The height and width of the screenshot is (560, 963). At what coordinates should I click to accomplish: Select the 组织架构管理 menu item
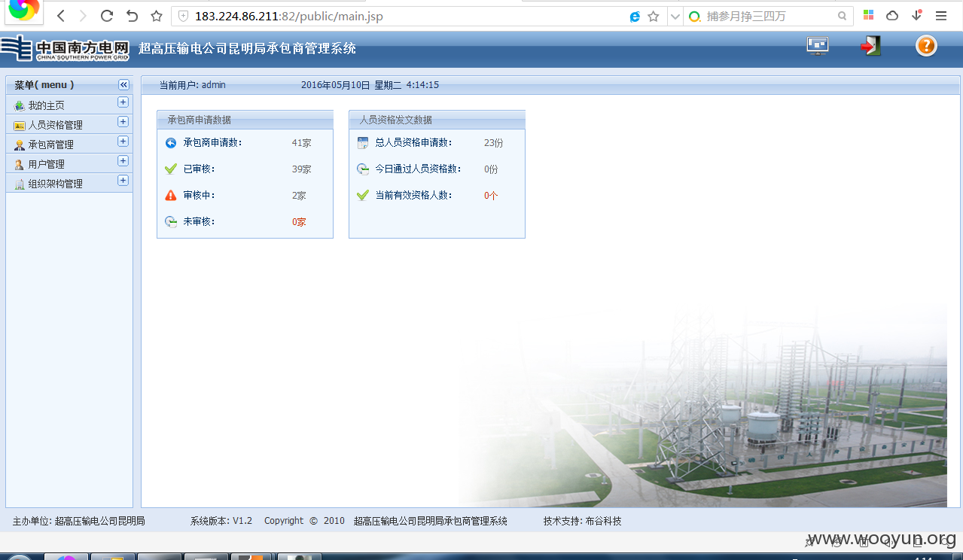pyautogui.click(x=69, y=183)
